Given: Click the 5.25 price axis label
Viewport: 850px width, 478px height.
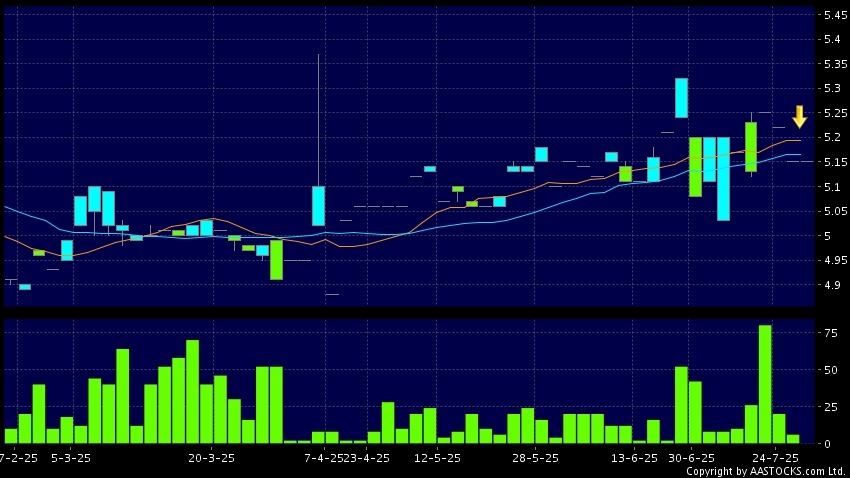Looking at the screenshot, I should [x=835, y=113].
